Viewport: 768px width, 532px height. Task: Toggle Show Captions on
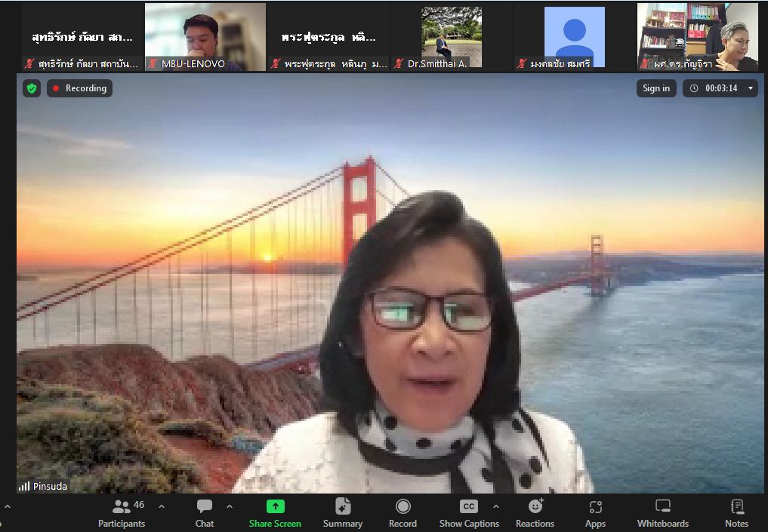click(x=468, y=512)
